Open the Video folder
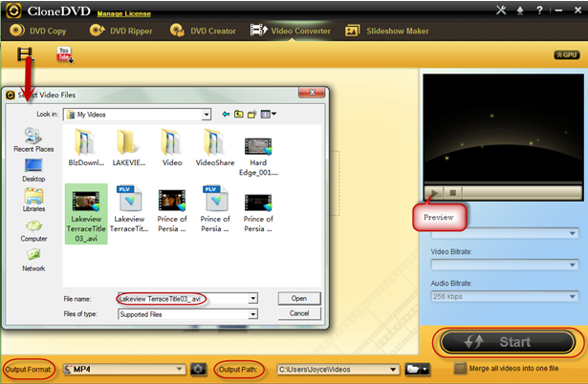The image size is (588, 384). [x=172, y=147]
